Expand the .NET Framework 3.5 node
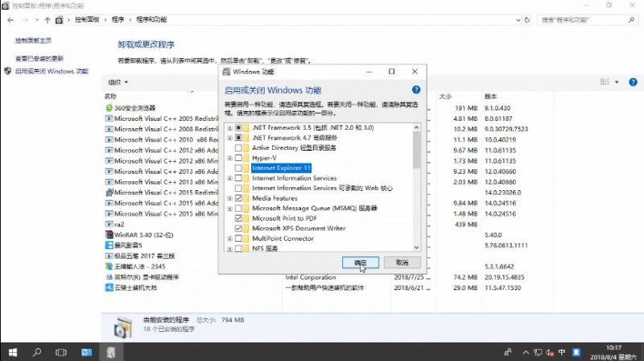 pos(229,128)
